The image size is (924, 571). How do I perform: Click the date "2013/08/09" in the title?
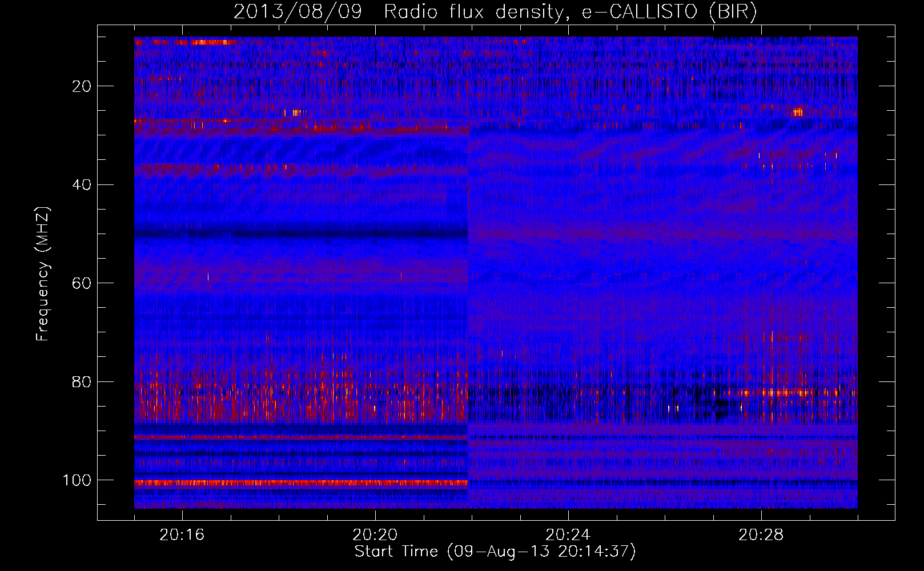click(298, 12)
